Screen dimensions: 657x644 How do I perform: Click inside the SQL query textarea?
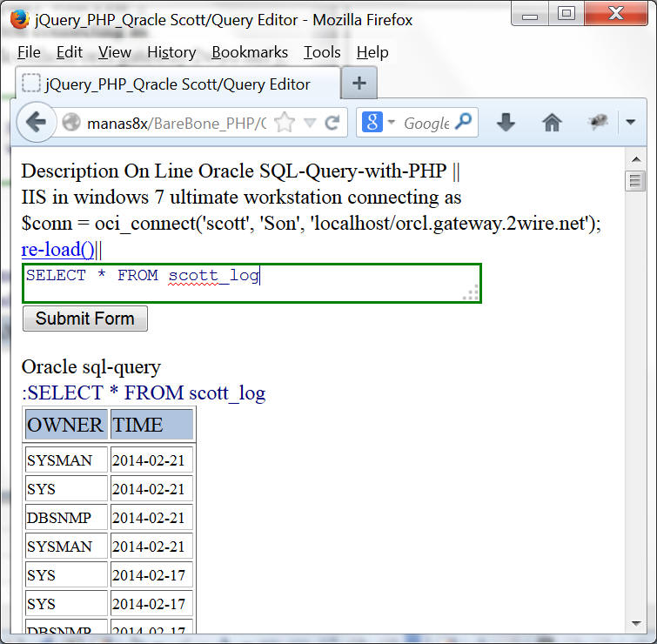tap(251, 283)
